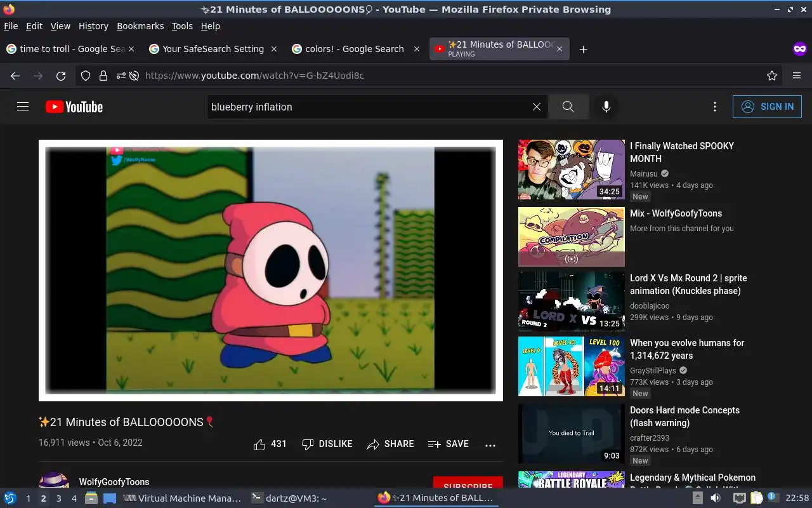Go back with the back arrow
The height and width of the screenshot is (508, 812).
pos(15,76)
